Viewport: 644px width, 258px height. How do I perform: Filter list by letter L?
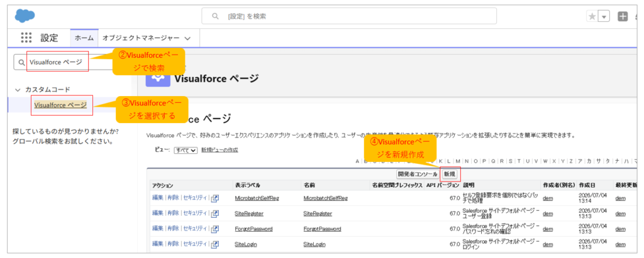[449, 161]
